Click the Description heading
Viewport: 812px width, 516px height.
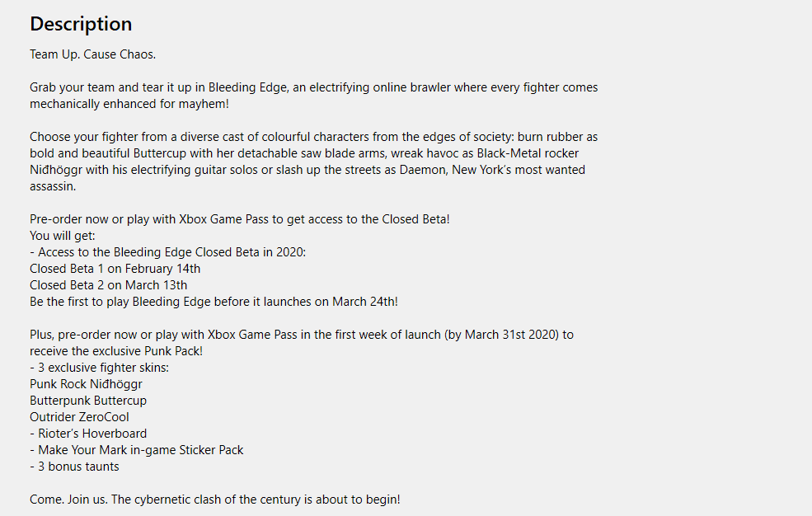[x=81, y=24]
